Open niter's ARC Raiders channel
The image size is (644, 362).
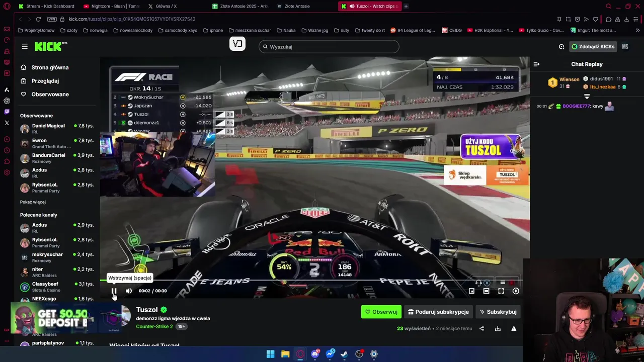[x=56, y=272]
